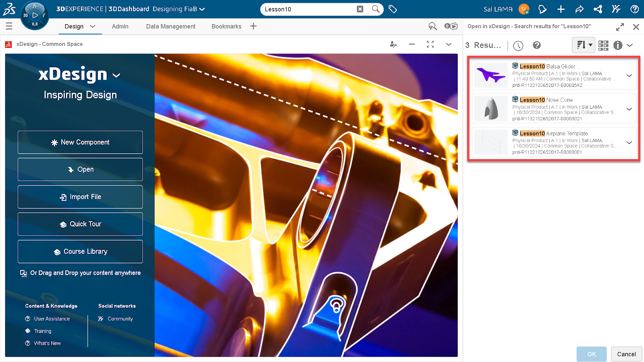This screenshot has height=362, width=644.
Task: Expand the Balsa Glider result details
Action: click(629, 76)
